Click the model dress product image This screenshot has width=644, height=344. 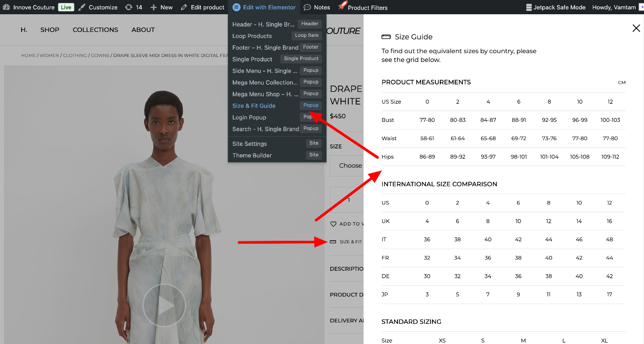(164, 204)
